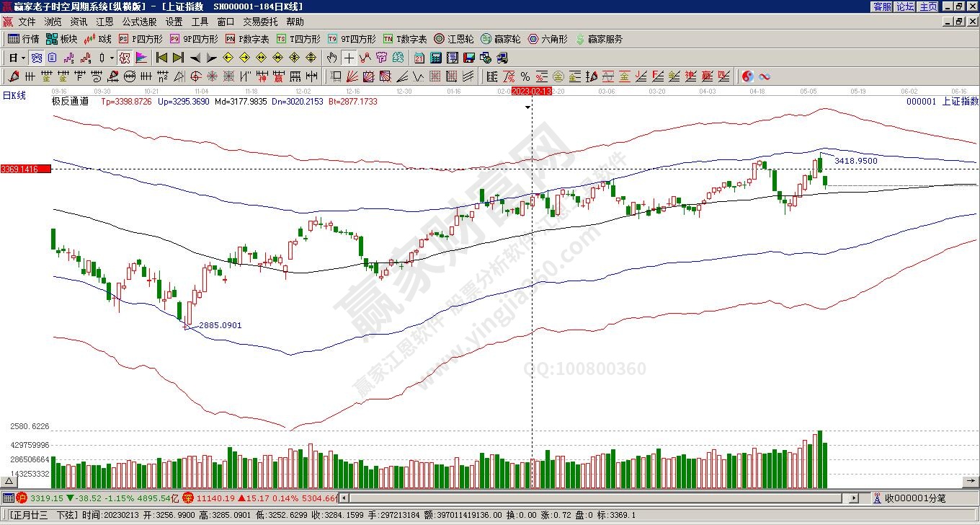Click the blue infinity loop icon
The width and height of the screenshot is (980, 525).
click(765, 76)
